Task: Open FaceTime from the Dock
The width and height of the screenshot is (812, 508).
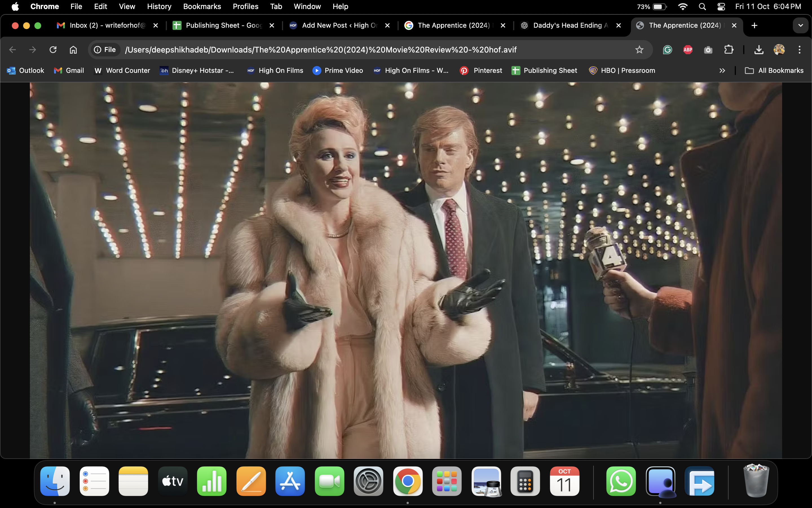Action: click(330, 481)
